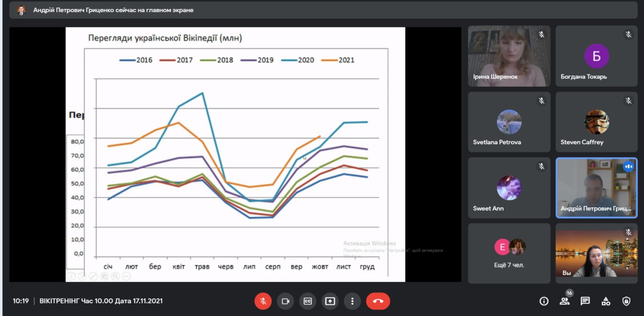Viewport: 644px width, 316px height.
Task: Click the 'груд' month label
Action: click(367, 267)
